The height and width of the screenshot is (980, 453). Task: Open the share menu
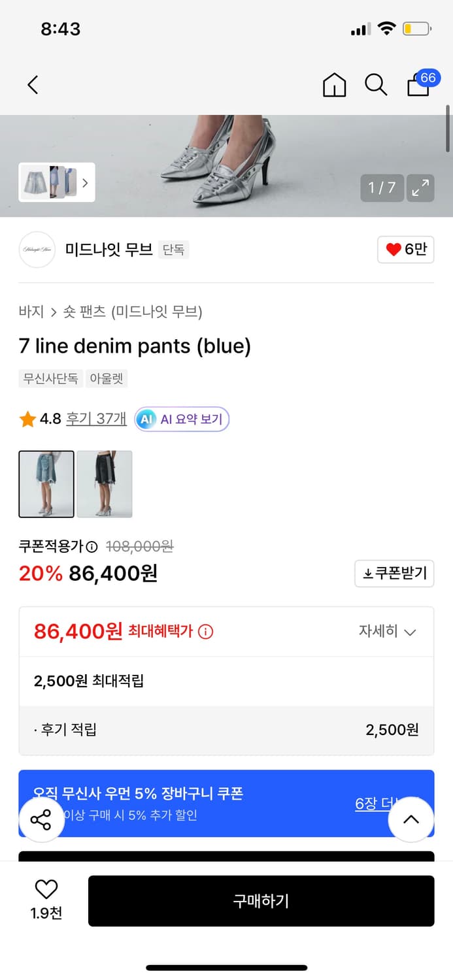tap(41, 820)
